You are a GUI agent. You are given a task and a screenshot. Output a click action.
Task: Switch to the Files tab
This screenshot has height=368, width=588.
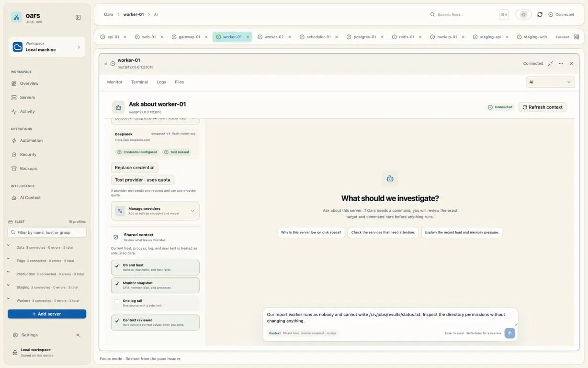click(179, 82)
